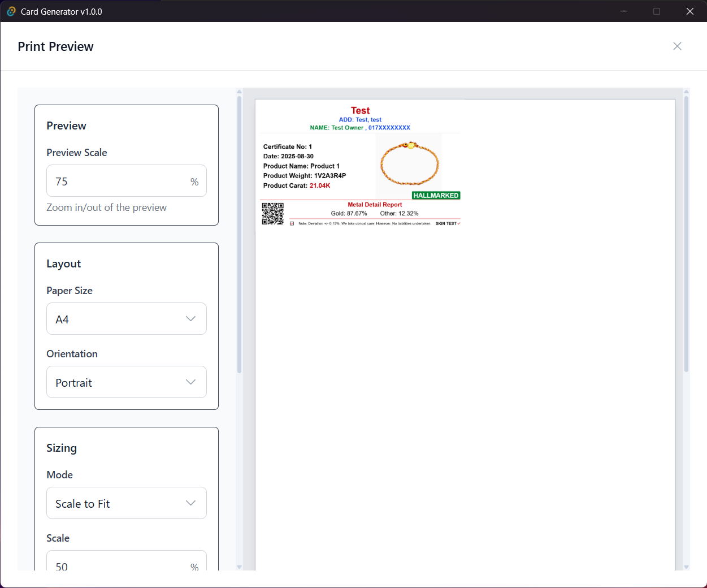Open the Paper Size dropdown showing A4

(x=126, y=319)
